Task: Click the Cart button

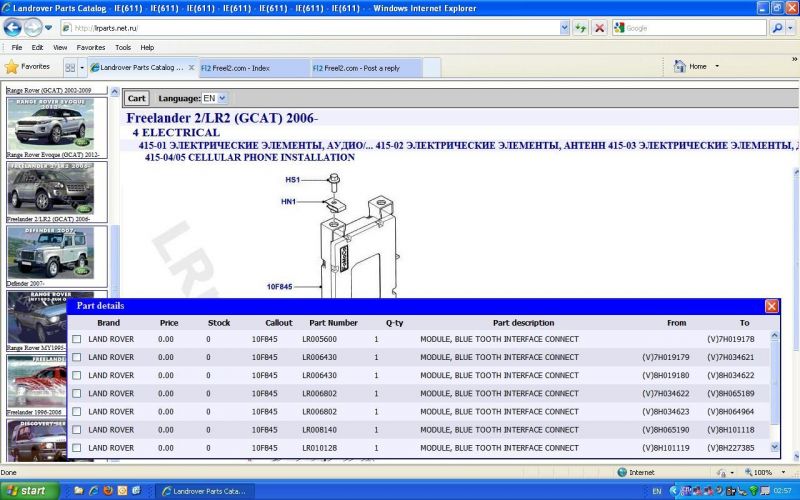Action: [136, 98]
